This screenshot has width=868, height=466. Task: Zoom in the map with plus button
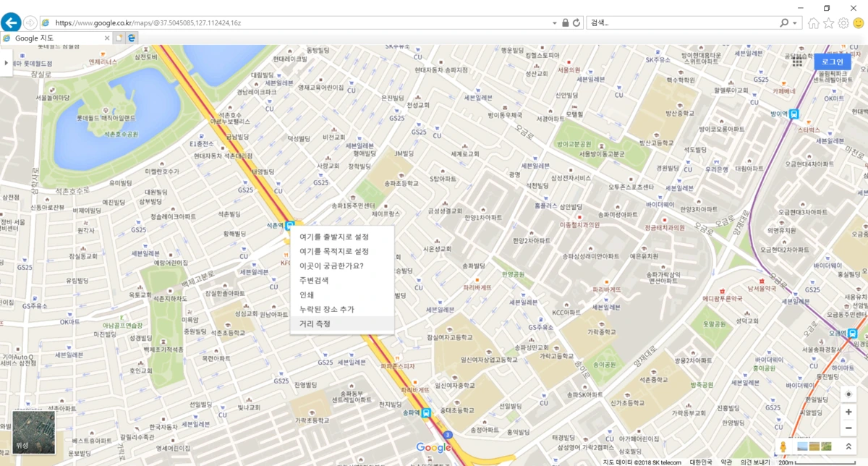848,412
